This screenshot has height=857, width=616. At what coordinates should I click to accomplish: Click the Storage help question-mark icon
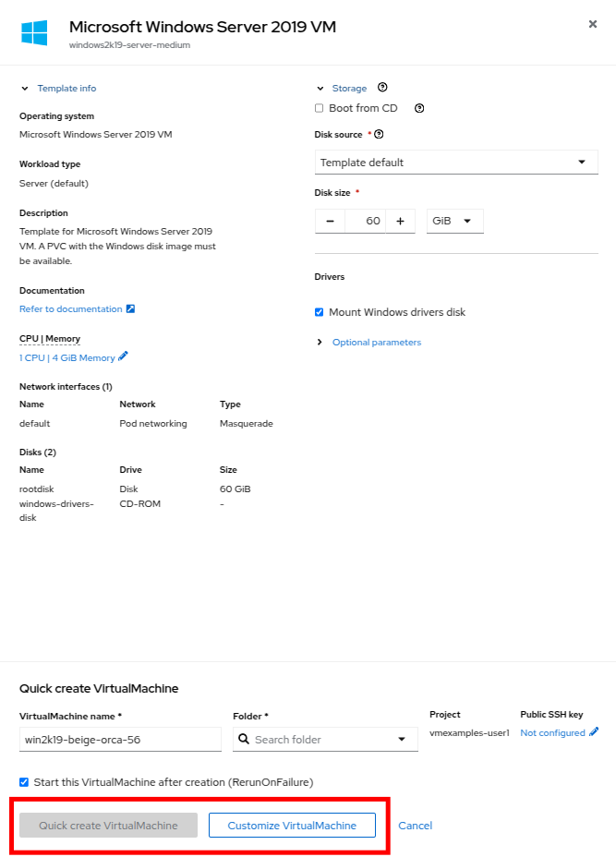coord(382,88)
